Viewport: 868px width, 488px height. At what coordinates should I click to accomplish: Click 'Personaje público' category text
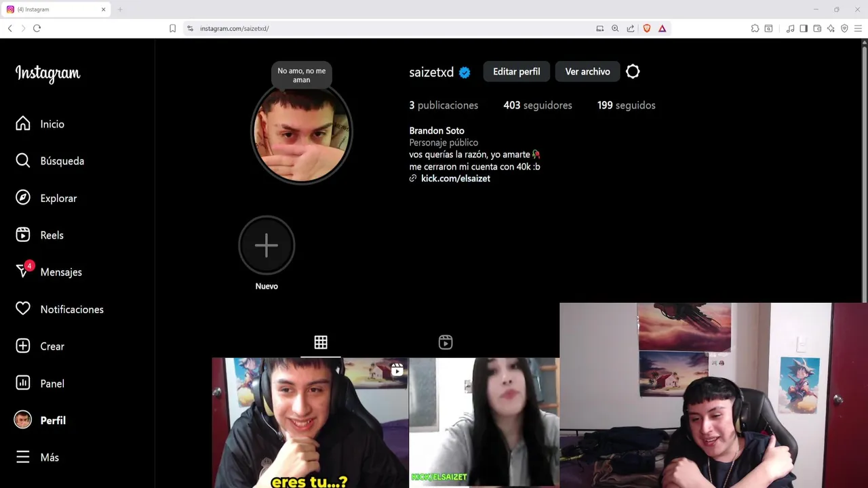coord(443,142)
